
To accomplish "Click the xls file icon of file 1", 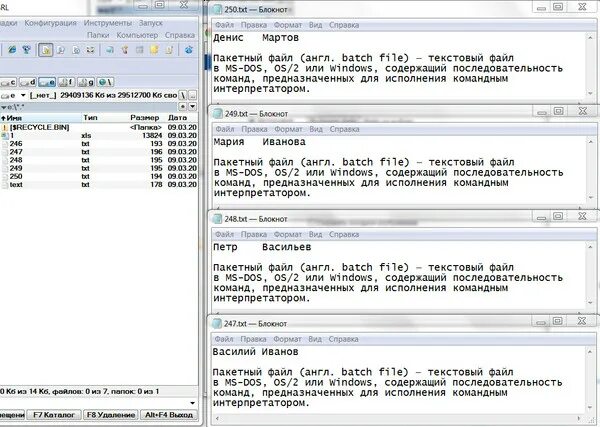I will [x=5, y=135].
